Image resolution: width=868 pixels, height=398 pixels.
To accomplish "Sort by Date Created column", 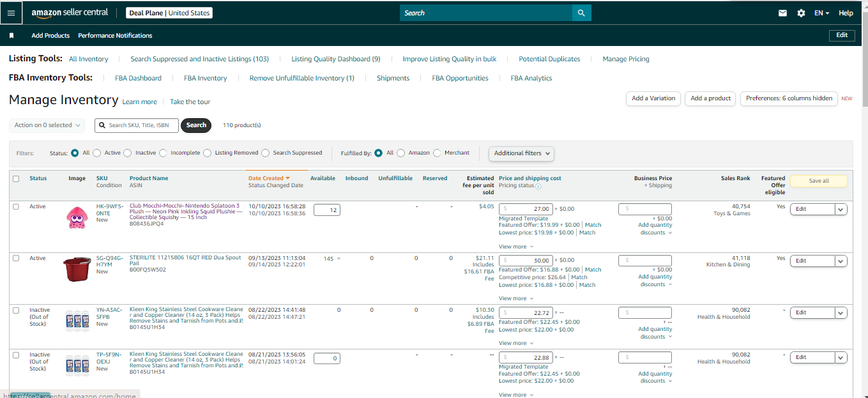I will click(x=269, y=178).
